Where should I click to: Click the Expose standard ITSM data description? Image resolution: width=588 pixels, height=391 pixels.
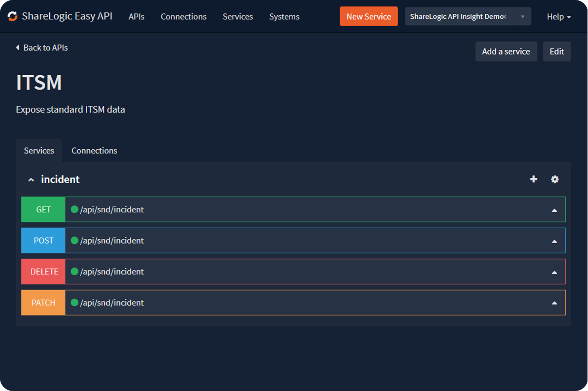70,110
